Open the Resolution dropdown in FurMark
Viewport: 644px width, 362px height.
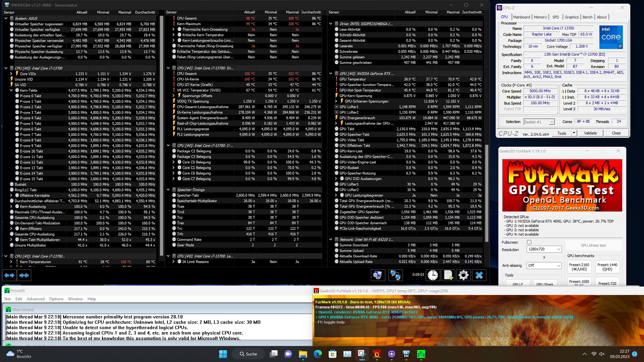tap(544, 249)
